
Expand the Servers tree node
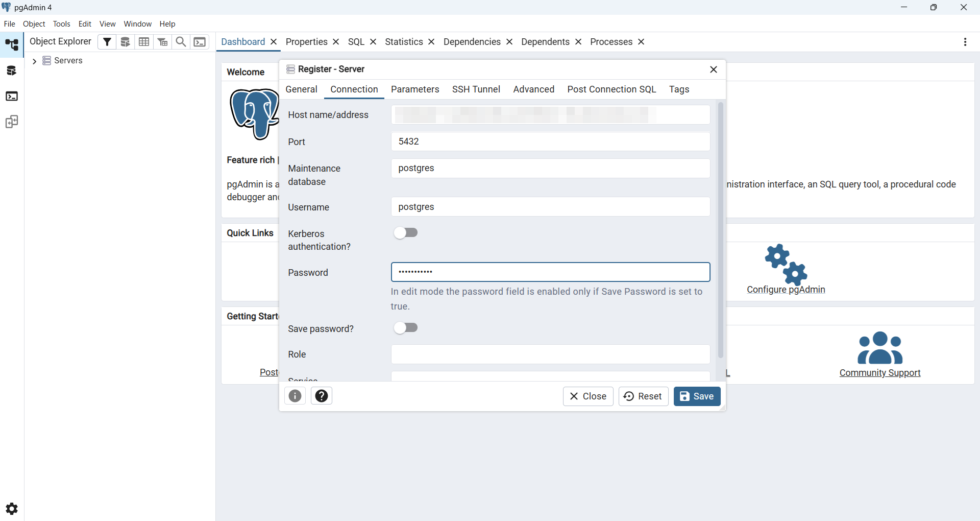34,61
